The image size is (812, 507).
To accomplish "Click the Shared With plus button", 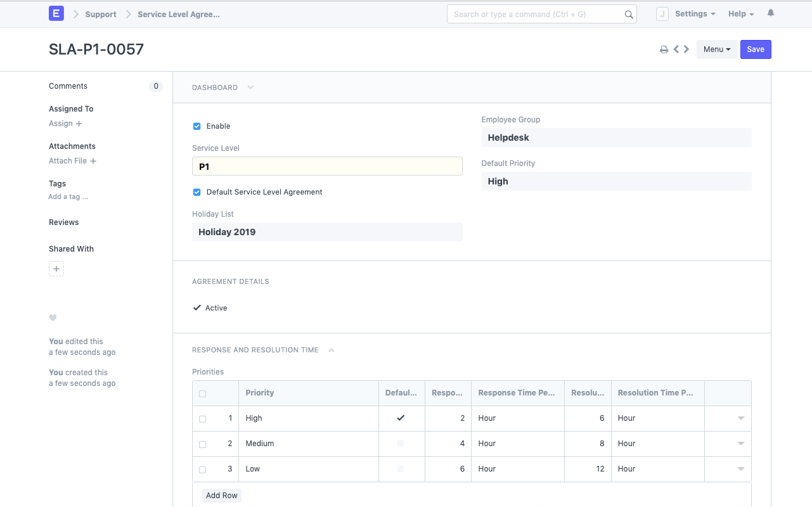I will coord(56,268).
